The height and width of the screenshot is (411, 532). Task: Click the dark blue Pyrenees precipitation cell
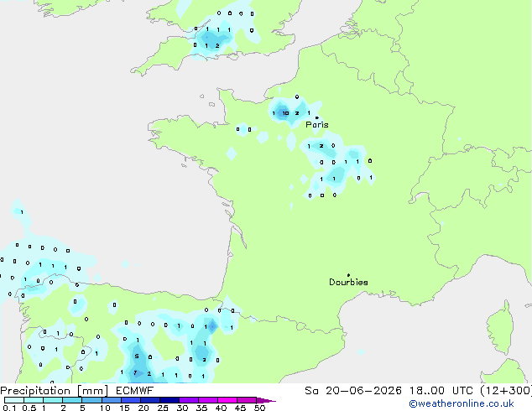[212, 326]
